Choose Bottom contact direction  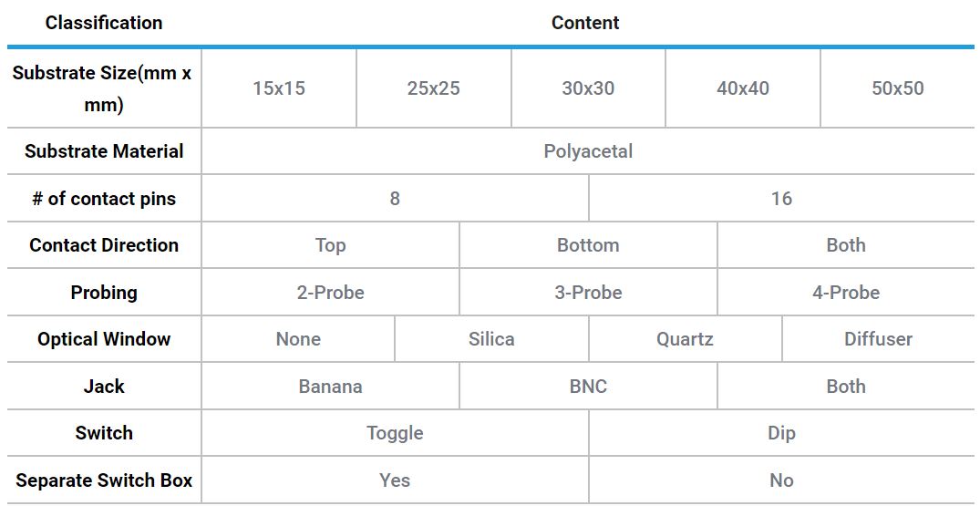(588, 245)
